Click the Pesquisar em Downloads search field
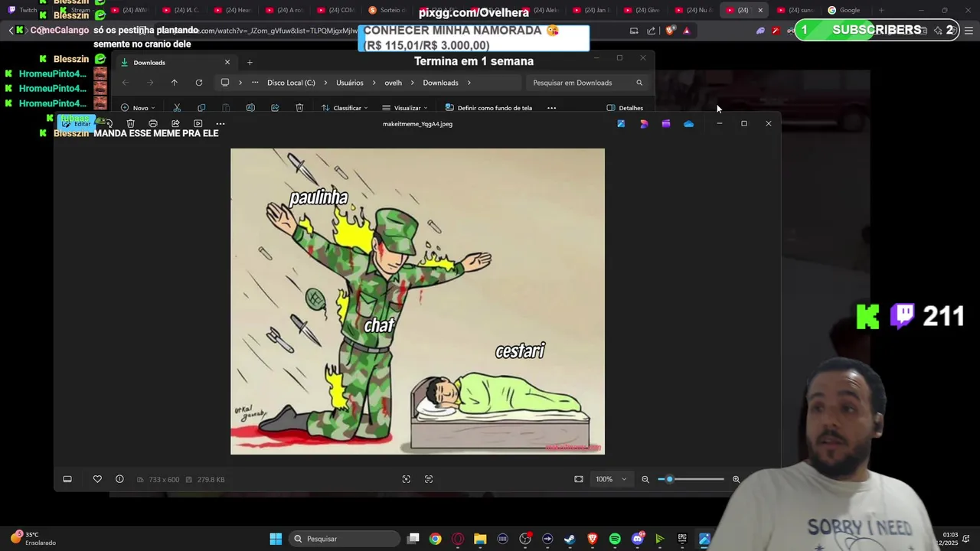The image size is (980, 551). 587,83
